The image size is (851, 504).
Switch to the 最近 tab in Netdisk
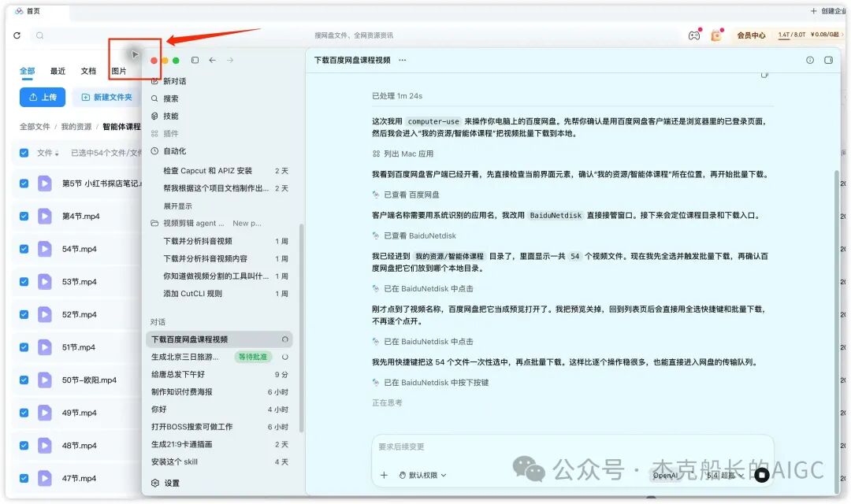coord(58,71)
